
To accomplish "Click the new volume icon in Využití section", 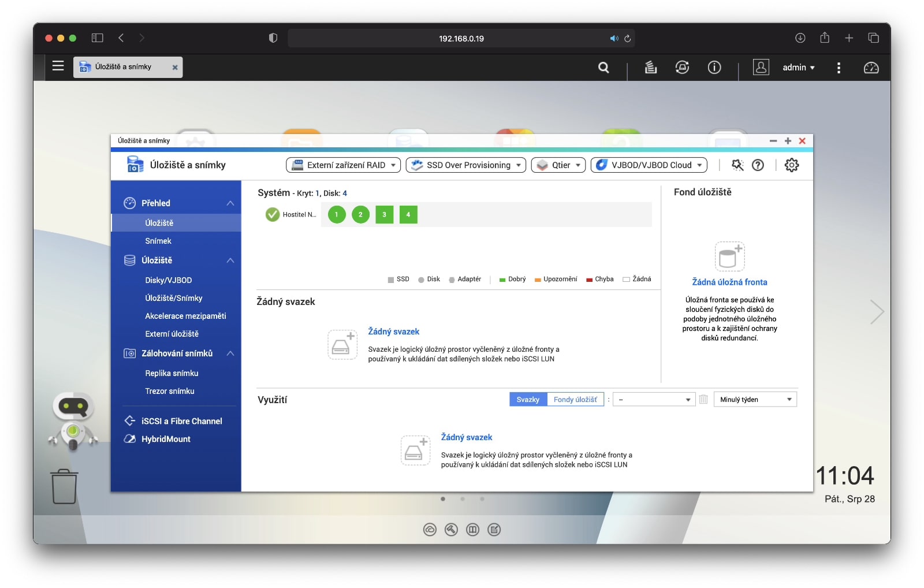I will pos(415,451).
